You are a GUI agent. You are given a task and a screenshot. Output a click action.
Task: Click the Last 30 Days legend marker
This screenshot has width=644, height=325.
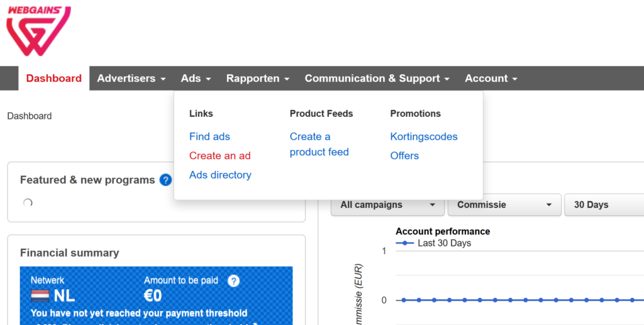pyautogui.click(x=404, y=243)
